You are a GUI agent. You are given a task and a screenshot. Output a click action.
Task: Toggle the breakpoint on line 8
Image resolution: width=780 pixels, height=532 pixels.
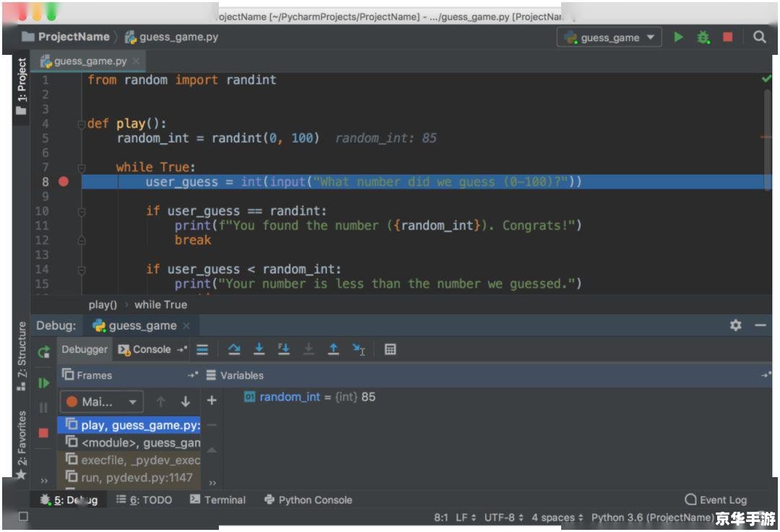click(63, 181)
